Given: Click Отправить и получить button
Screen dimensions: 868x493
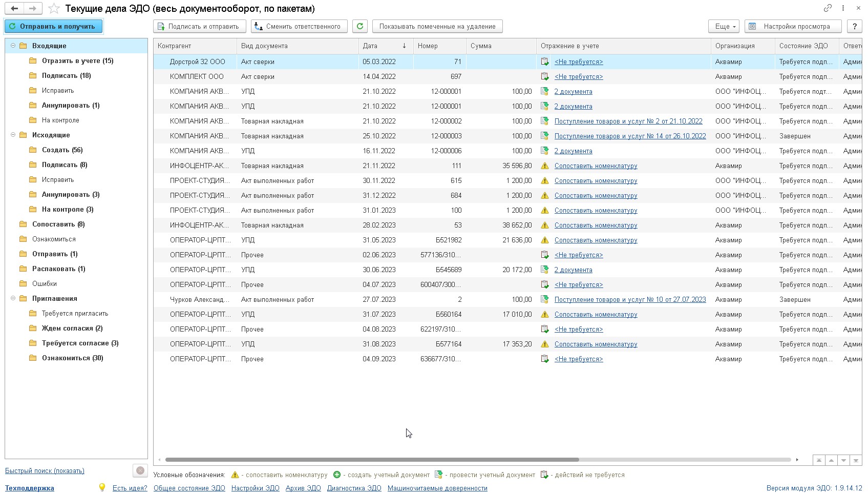Looking at the screenshot, I should (x=53, y=26).
